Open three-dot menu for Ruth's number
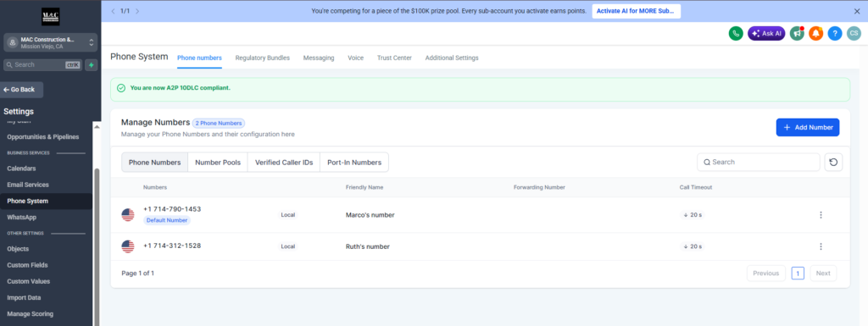 [821, 246]
